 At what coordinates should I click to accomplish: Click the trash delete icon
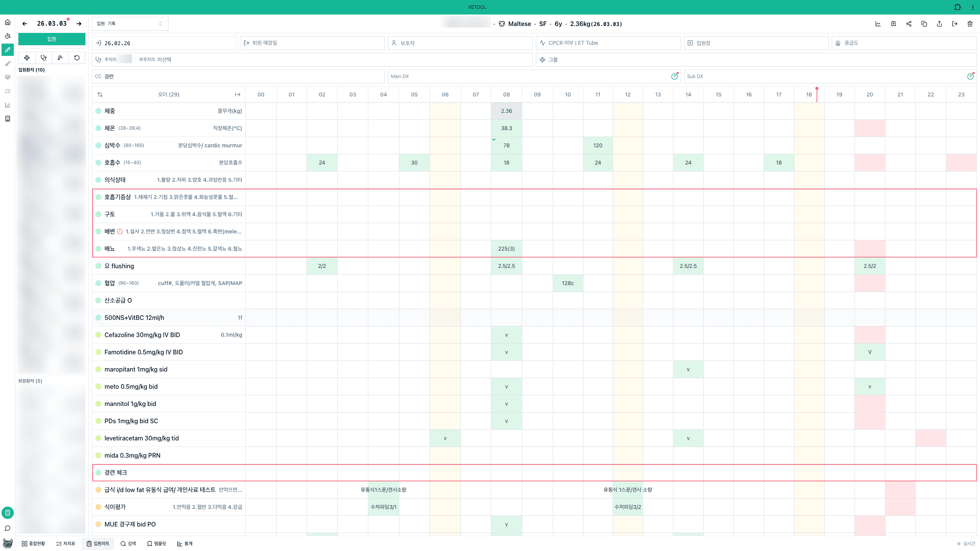970,24
